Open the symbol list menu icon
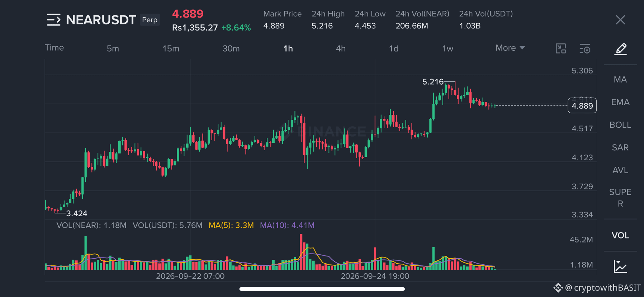 click(x=54, y=20)
